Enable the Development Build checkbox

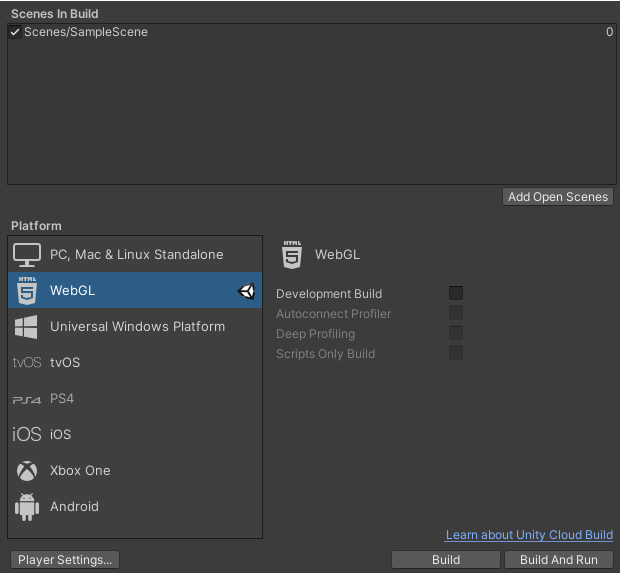click(x=456, y=293)
